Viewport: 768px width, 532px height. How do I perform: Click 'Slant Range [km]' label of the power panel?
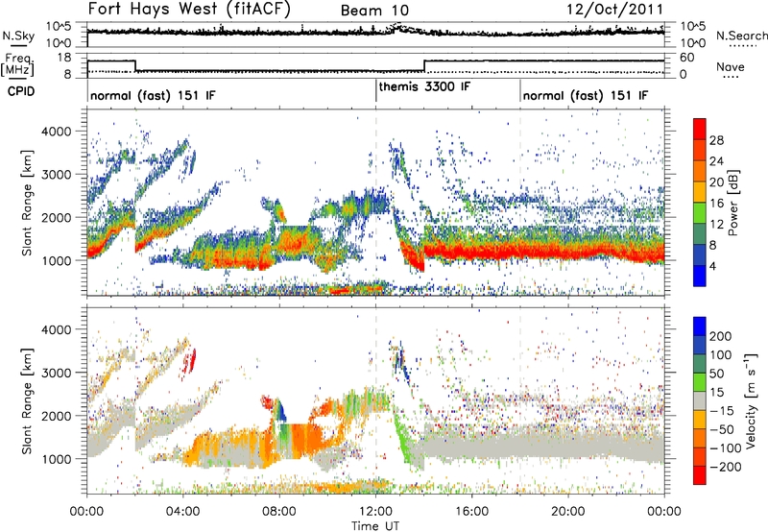pyautogui.click(x=27, y=203)
